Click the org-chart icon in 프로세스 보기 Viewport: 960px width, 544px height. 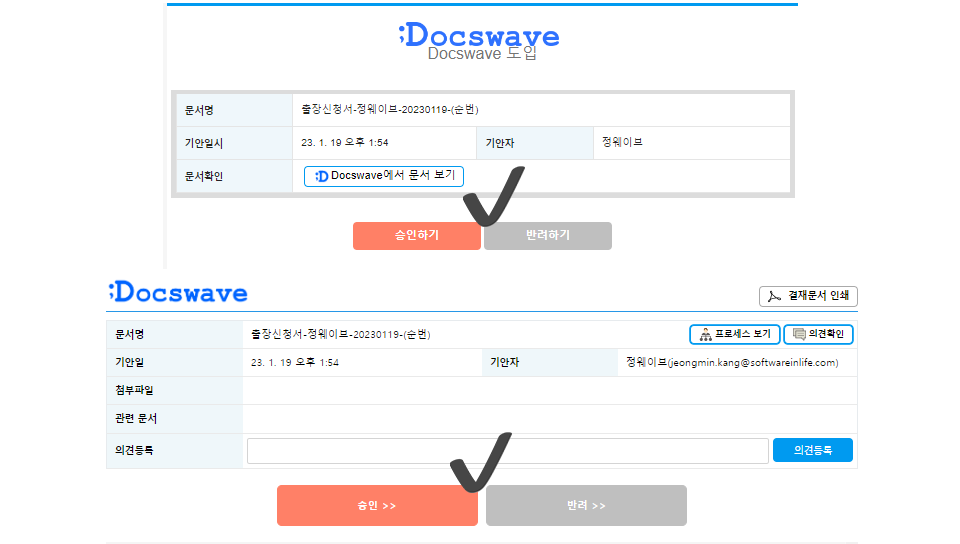point(705,335)
